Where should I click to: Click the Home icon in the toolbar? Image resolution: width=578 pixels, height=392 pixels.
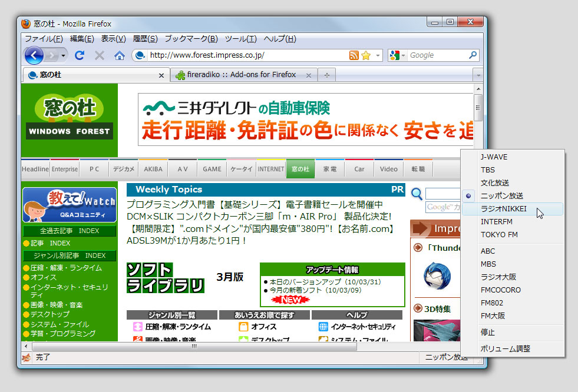pos(120,55)
